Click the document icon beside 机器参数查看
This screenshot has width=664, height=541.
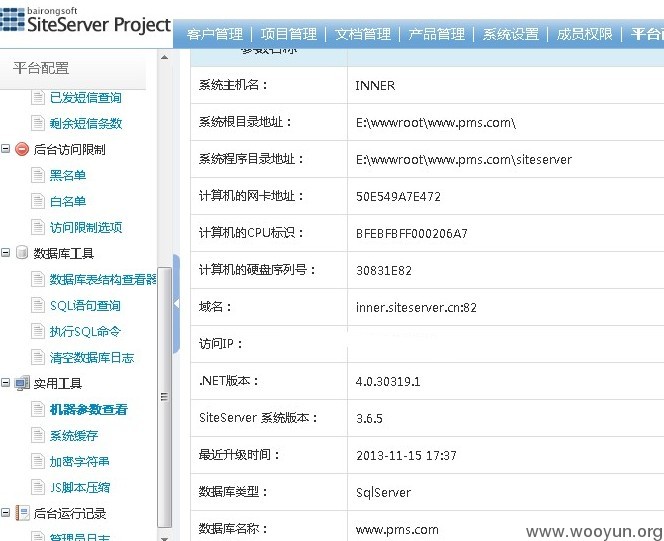[x=38, y=409]
